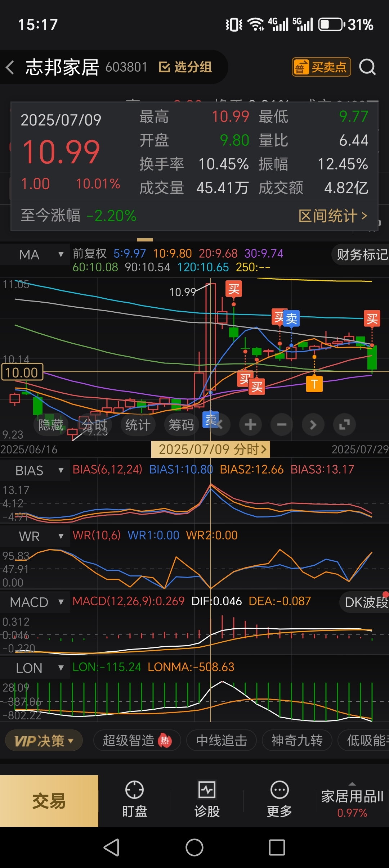Screen dimensions: 389x868
Task: Tap the 2025/07/09 date header
Action: (x=61, y=120)
